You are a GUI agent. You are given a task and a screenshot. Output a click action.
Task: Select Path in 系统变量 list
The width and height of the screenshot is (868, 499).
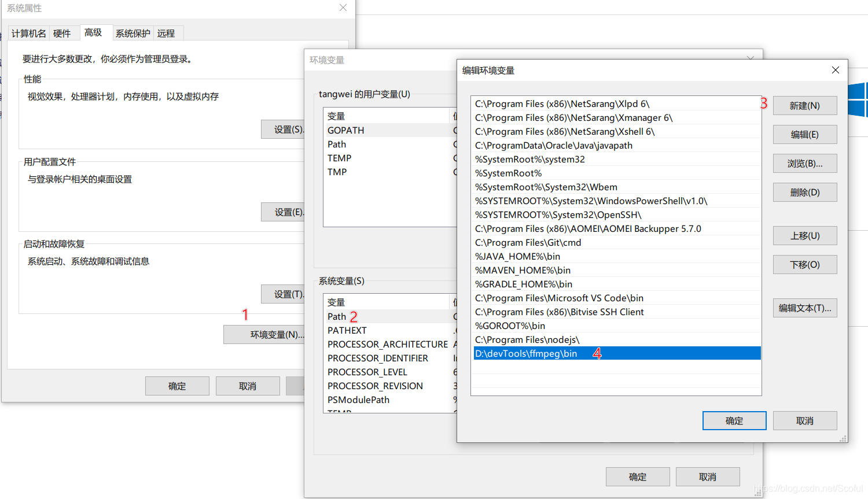pos(391,316)
